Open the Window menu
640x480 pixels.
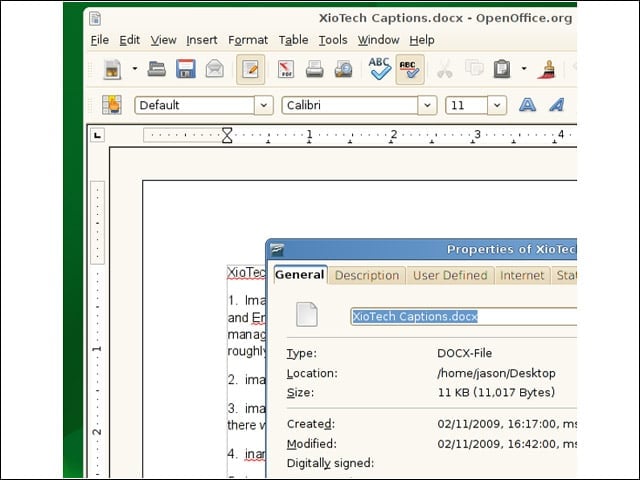pos(378,40)
